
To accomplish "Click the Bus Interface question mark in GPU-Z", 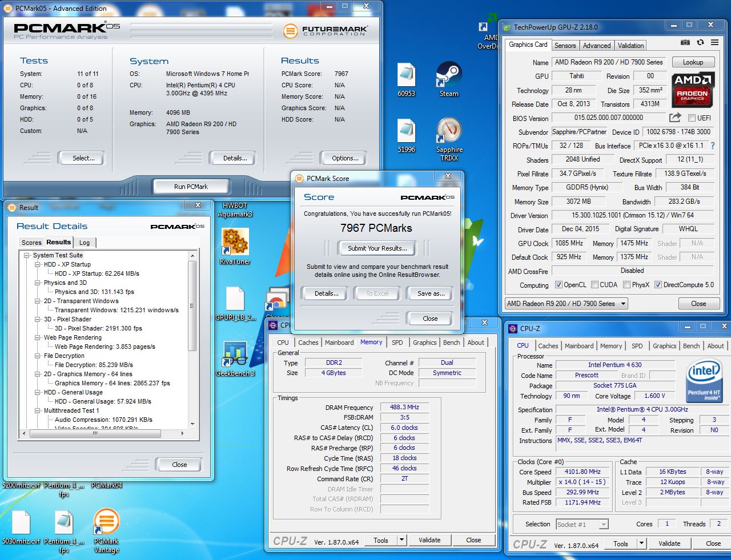I will point(713,146).
